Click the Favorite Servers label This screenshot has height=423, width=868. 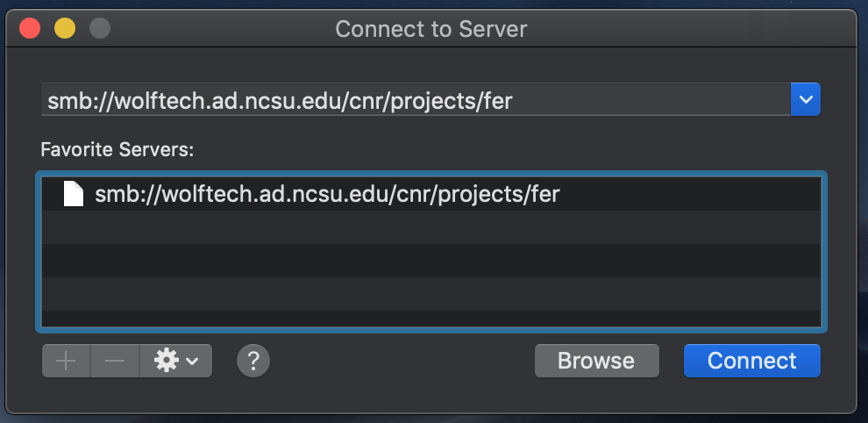coord(117,150)
